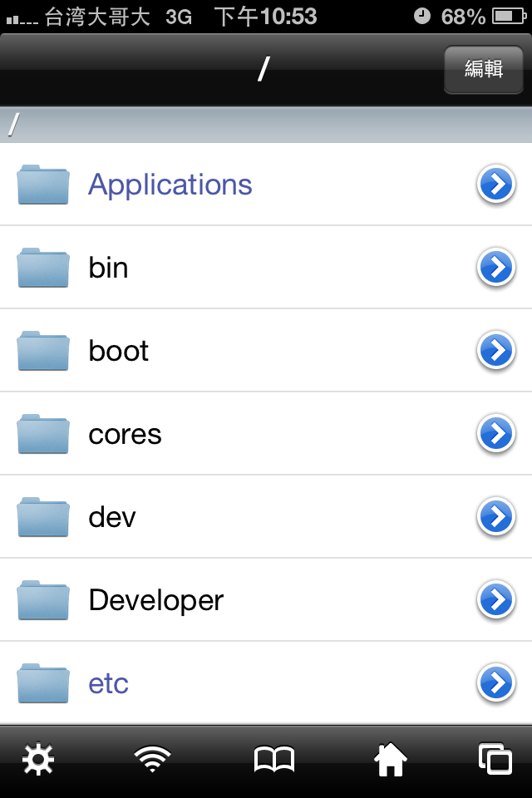Tap the Wi-Fi sharing icon
Viewport: 532px width, 798px height.
pos(152,759)
